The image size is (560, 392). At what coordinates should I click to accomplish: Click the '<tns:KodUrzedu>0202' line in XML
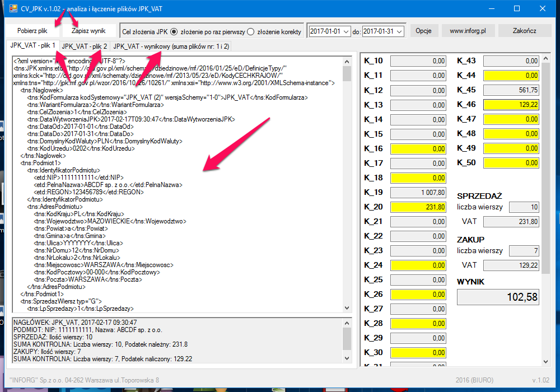pos(81,148)
